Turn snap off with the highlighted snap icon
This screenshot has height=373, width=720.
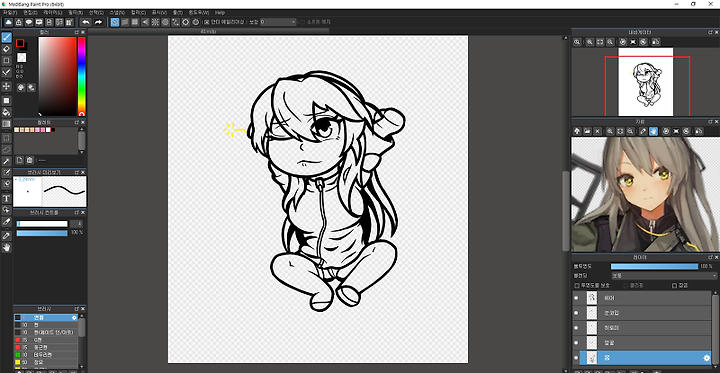(115, 22)
